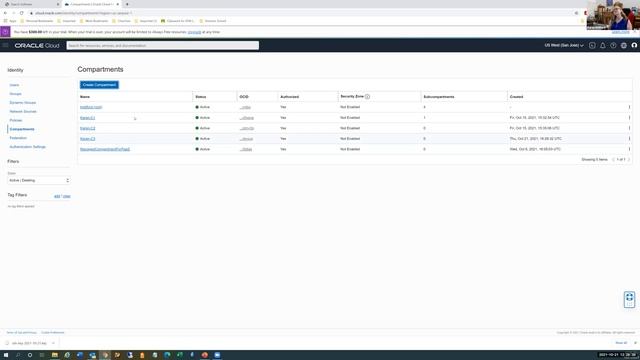The height and width of the screenshot is (360, 640).
Task: Open the Windows Start menu
Action: click(x=6, y=355)
